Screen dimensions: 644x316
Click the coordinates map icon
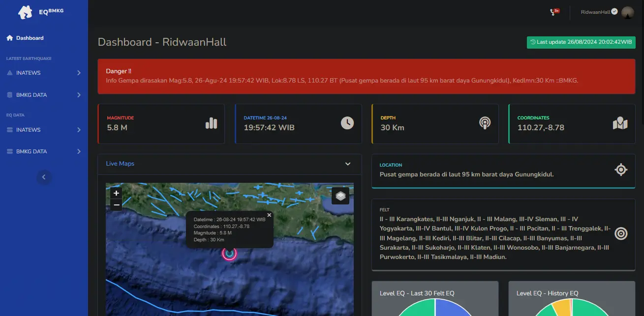[620, 123]
